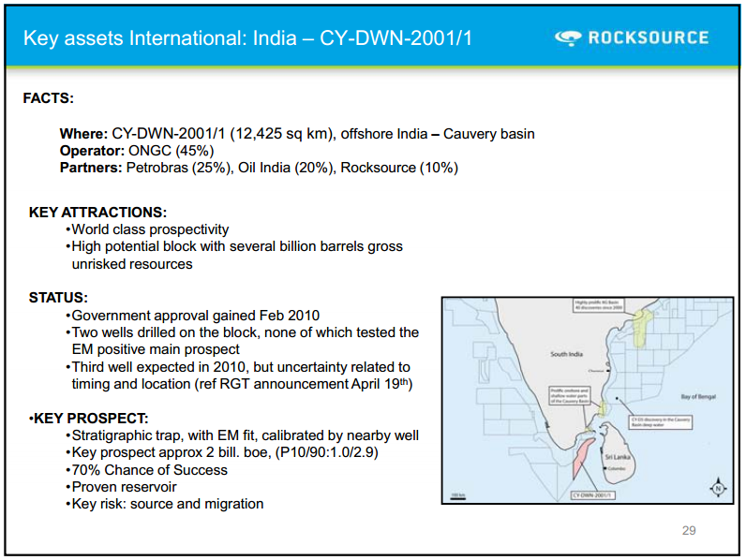This screenshot has height=560, width=746.
Task: Click the 'FACTS:' heading
Action: click(x=48, y=98)
